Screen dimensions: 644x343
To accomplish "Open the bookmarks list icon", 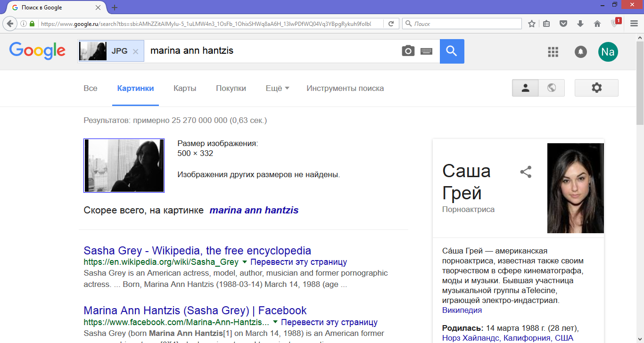I will pos(546,24).
